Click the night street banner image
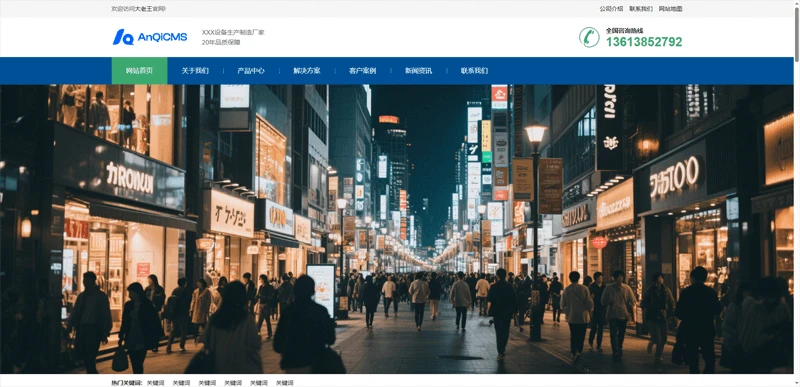The image size is (800, 387). click(x=396, y=229)
